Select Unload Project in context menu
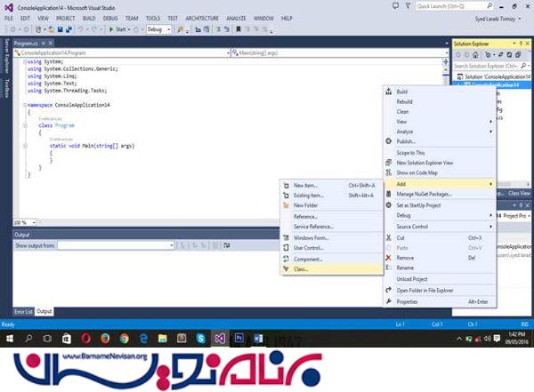Image resolution: width=534 pixels, height=392 pixels. click(x=440, y=279)
